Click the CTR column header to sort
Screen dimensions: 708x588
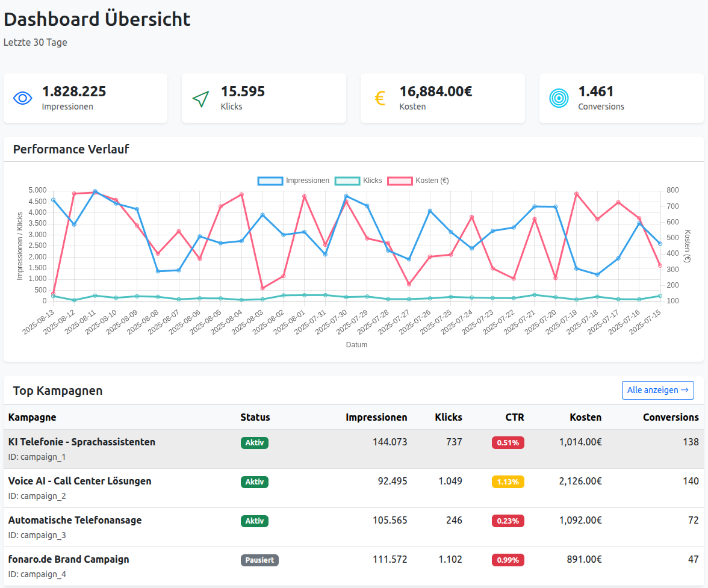coord(515,416)
